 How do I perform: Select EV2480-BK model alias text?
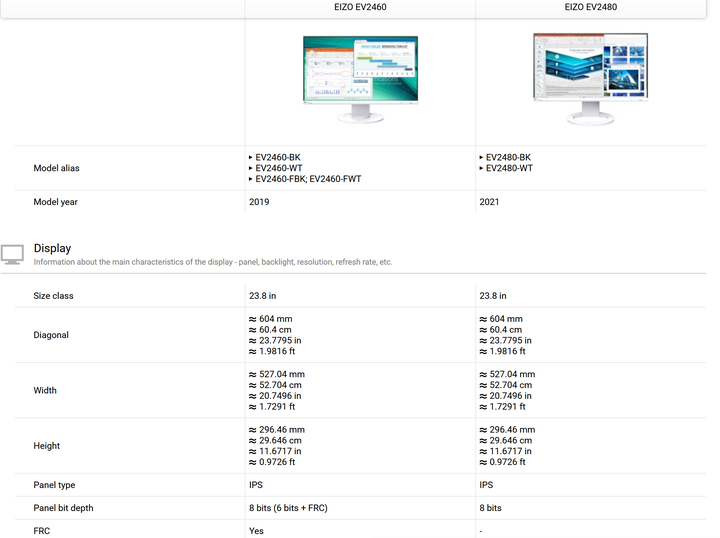point(508,157)
